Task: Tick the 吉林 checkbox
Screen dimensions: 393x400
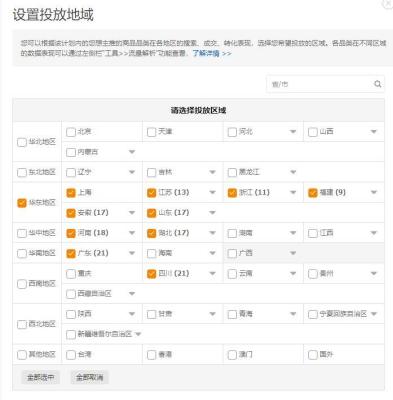Action: click(151, 172)
